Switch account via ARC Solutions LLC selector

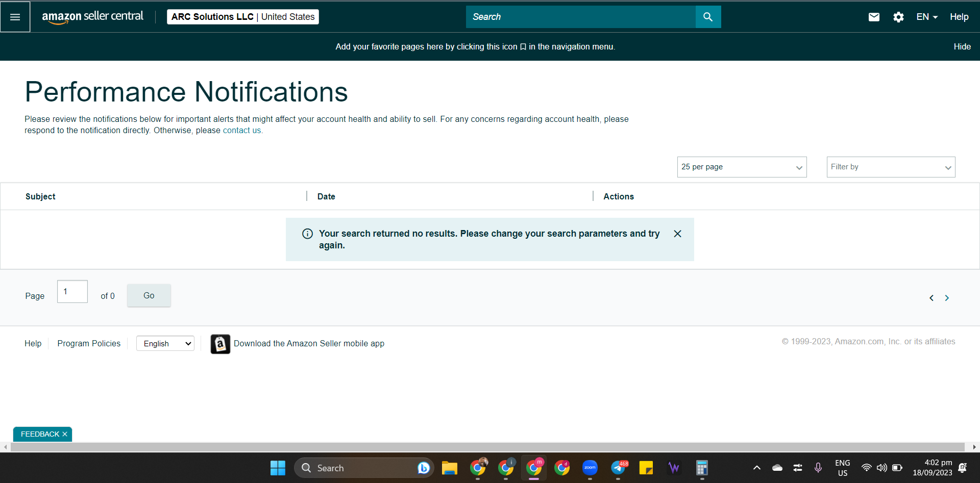(x=243, y=17)
